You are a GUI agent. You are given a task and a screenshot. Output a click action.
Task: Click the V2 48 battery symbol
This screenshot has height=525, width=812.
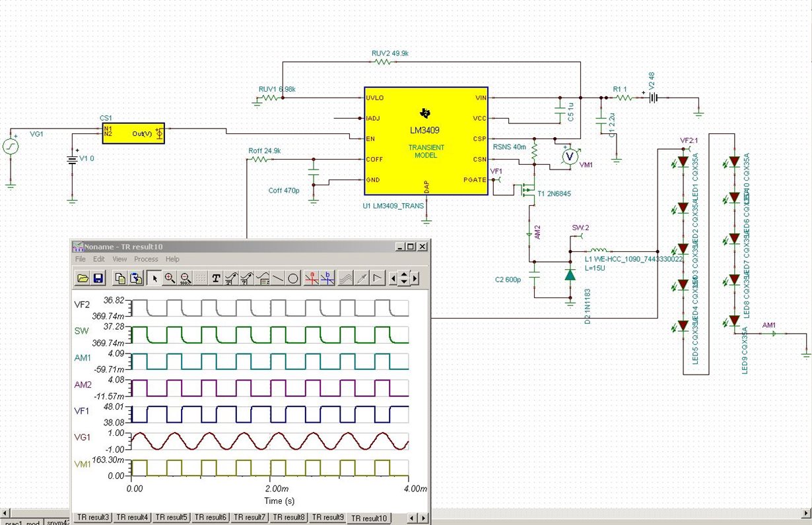click(x=654, y=98)
